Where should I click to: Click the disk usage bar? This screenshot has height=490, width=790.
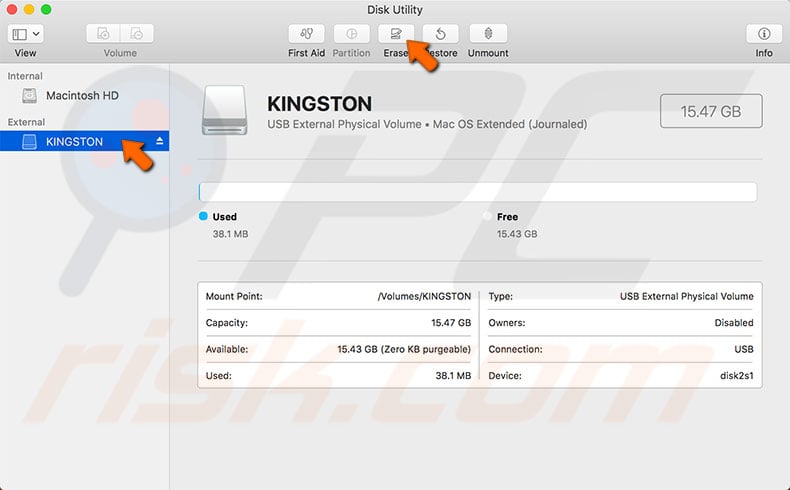[x=478, y=192]
